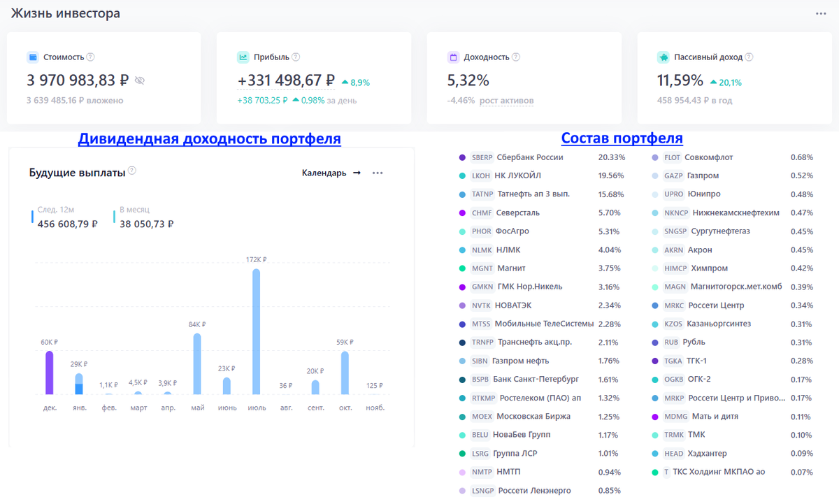Open the more options menu in Будущие выплаты
The height and width of the screenshot is (504, 839).
(378, 173)
